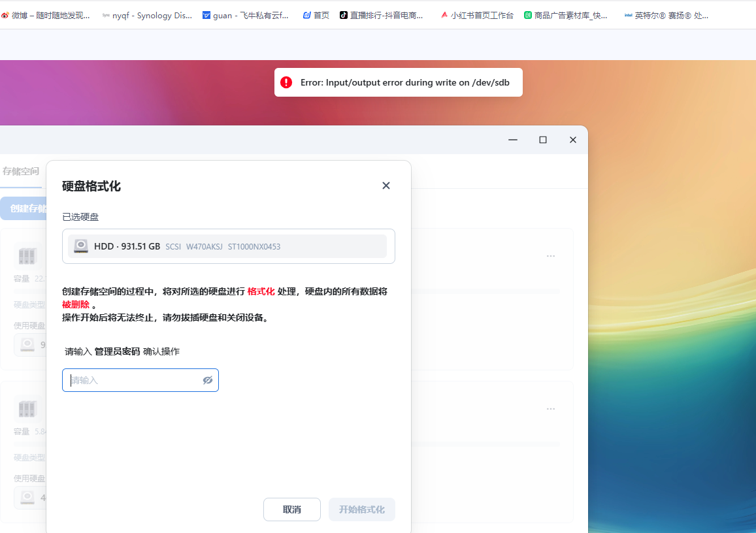Viewport: 756px width, 533px height.
Task: Click the red 格式化 warning word
Action: click(261, 291)
